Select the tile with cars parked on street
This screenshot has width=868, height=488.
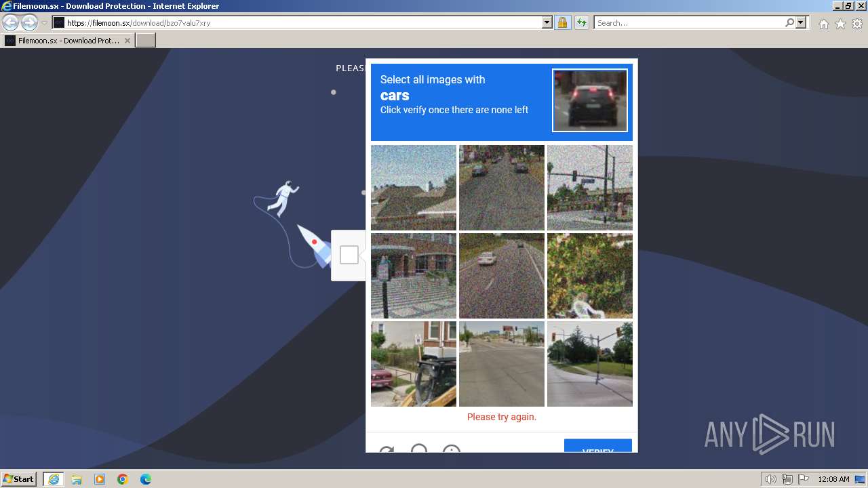pyautogui.click(x=502, y=188)
